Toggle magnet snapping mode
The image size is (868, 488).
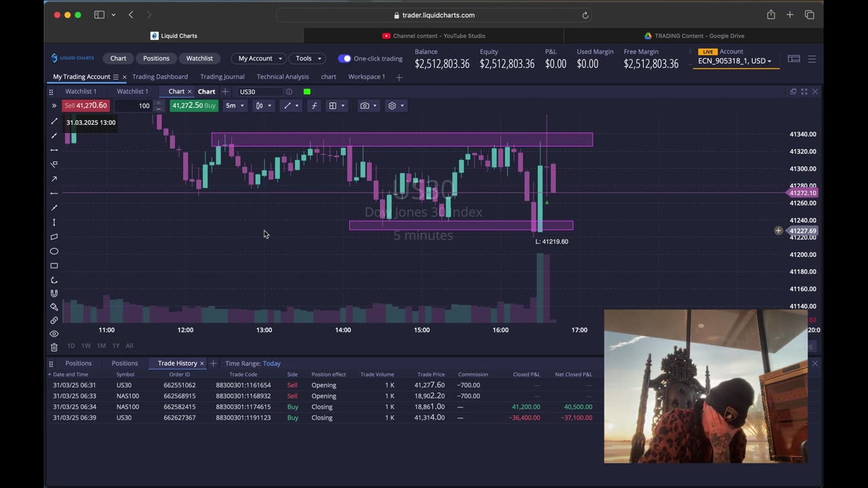(x=54, y=293)
